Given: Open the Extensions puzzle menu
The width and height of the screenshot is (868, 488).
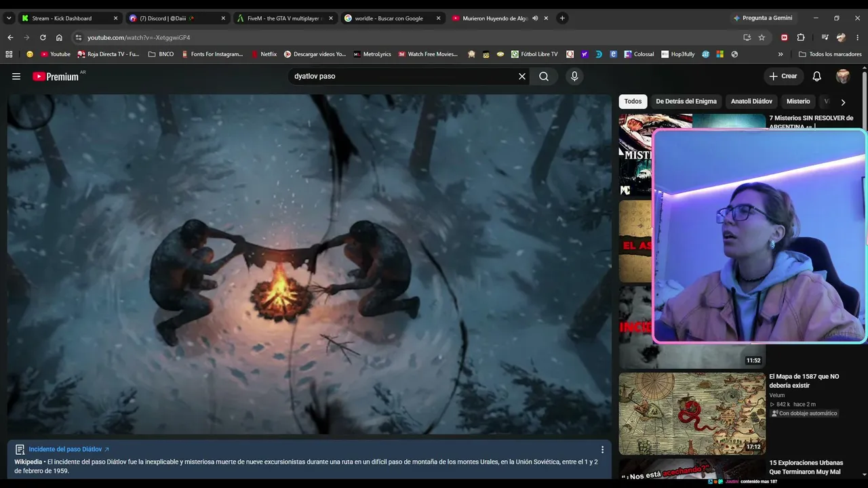Looking at the screenshot, I should pos(801,38).
